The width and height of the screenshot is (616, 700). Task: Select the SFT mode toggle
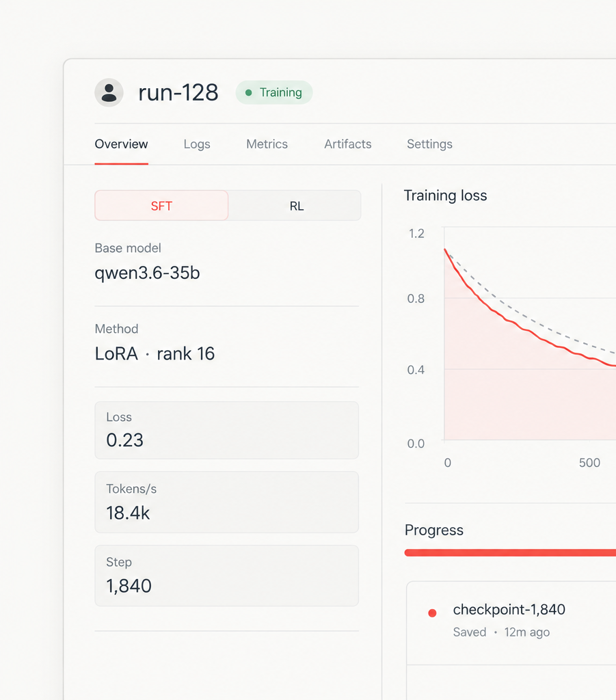161,205
